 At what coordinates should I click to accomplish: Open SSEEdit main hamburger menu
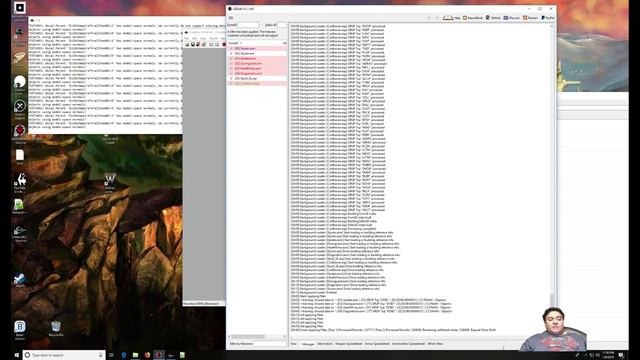pyautogui.click(x=231, y=18)
